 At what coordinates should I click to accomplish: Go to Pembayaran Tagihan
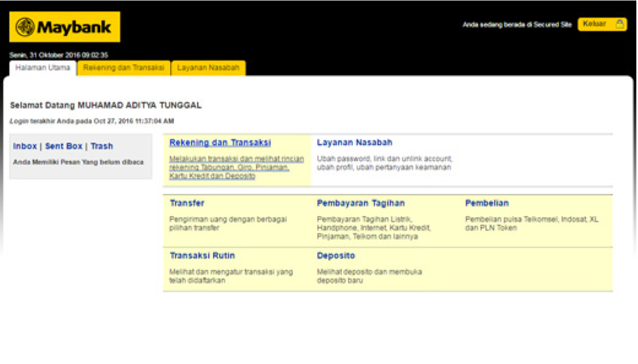pyautogui.click(x=360, y=203)
